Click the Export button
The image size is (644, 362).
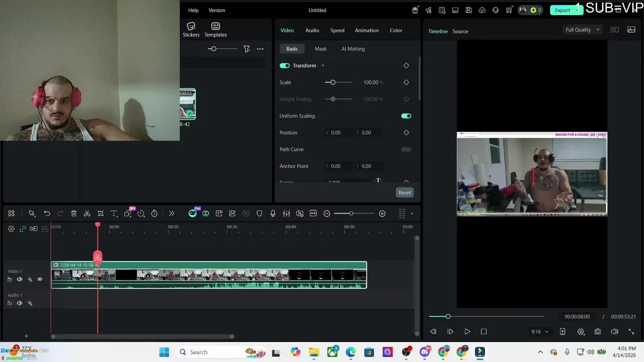click(562, 10)
